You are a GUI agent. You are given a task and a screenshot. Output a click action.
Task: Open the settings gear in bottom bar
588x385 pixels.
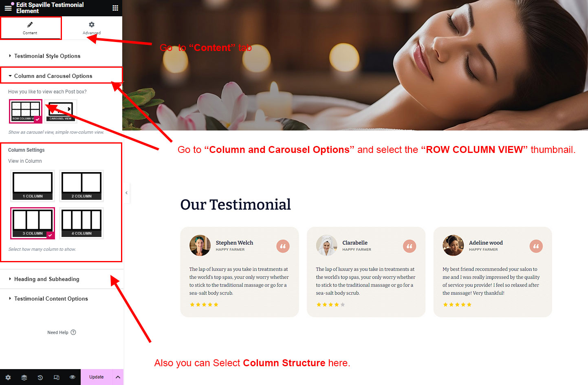[8, 377]
